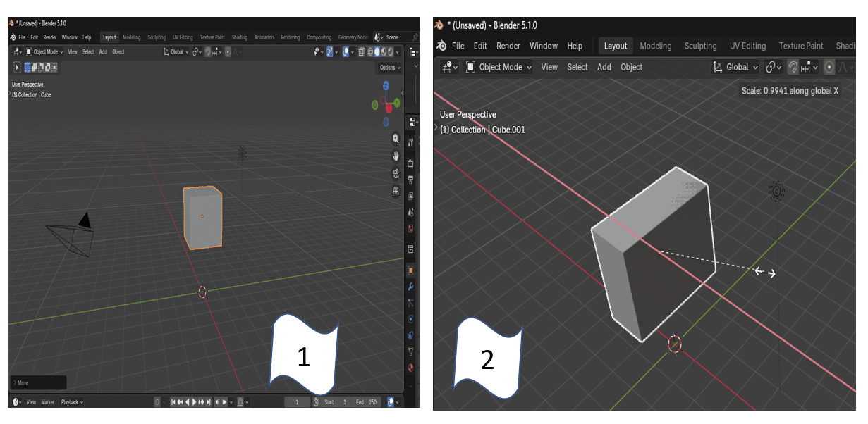The width and height of the screenshot is (868, 424).
Task: Open the Object menu in left window header
Action: coord(118,51)
